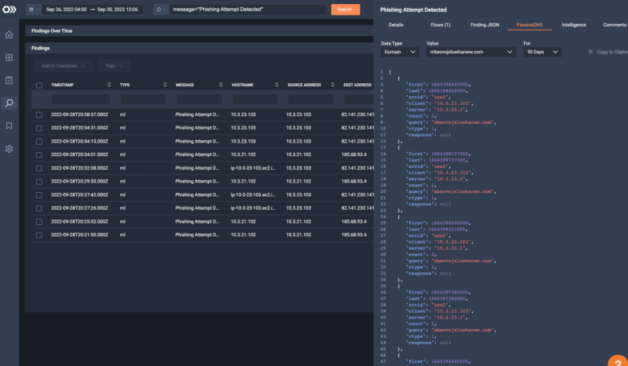Screen dimensions: 628x366
Task: Open the calendar date picker icon
Action: point(34,10)
